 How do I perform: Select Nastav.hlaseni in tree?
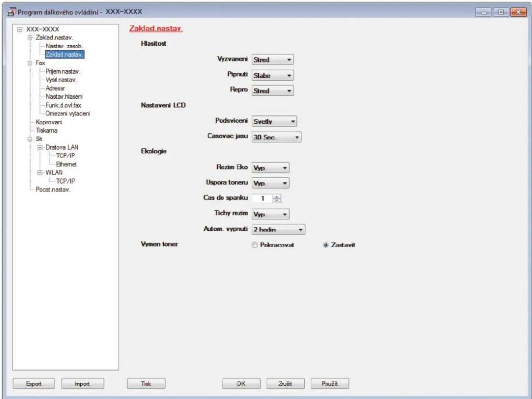64,97
